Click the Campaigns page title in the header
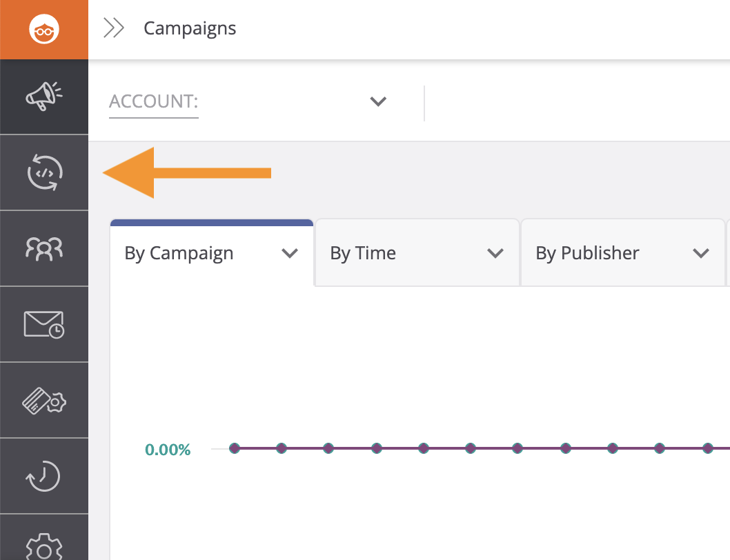The width and height of the screenshot is (730, 560). [190, 28]
